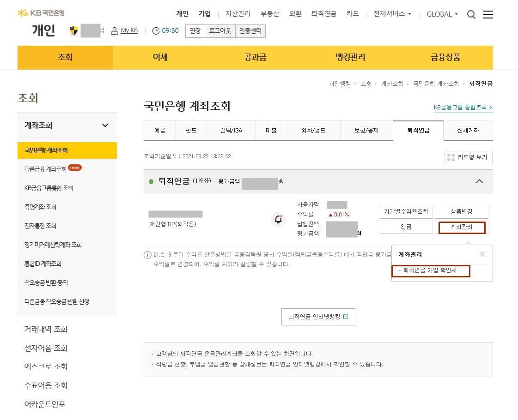
Task: Click the 상품변경 button
Action: point(462,212)
